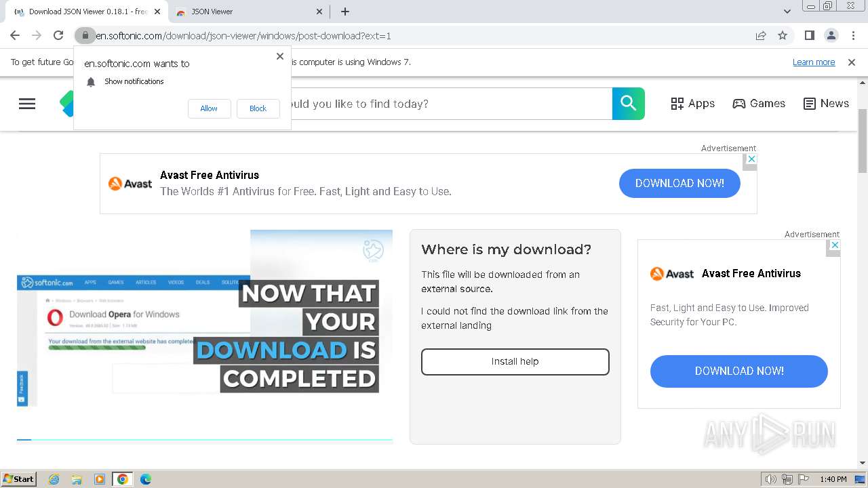
Task: Open the Games section
Action: [759, 104]
